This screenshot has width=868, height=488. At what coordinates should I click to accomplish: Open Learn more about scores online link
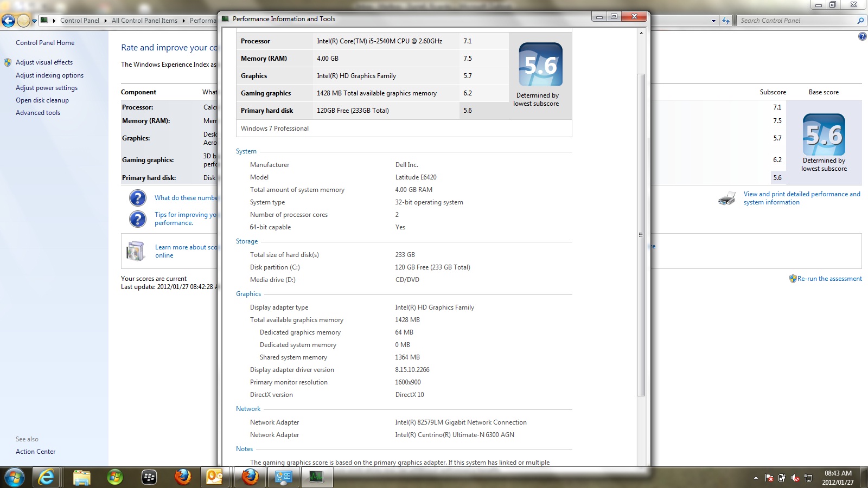(186, 251)
